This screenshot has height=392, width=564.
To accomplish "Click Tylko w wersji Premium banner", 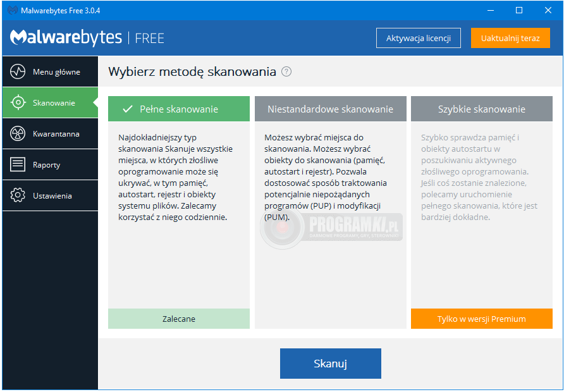I will [482, 319].
